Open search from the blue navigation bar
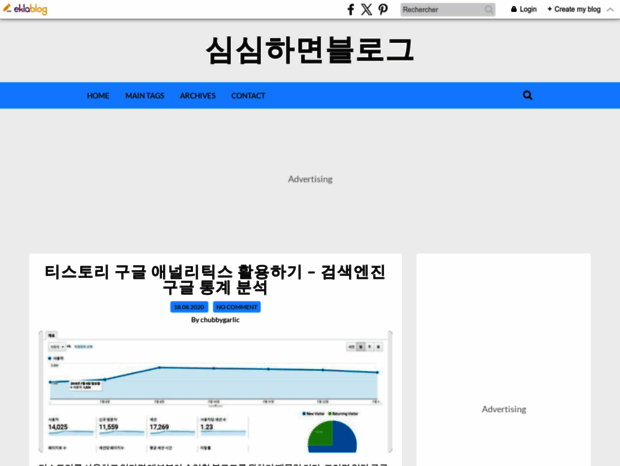Viewport: 620px width, 466px height. pyautogui.click(x=527, y=95)
